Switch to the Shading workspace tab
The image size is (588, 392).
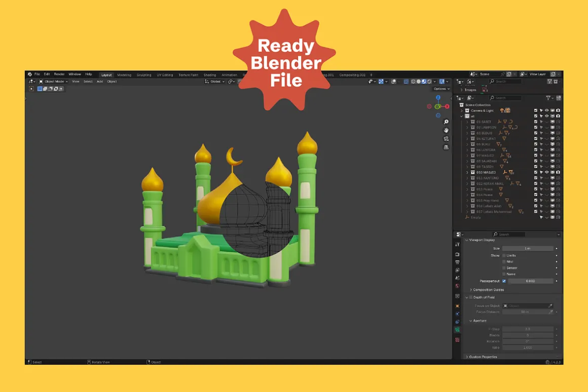210,75
